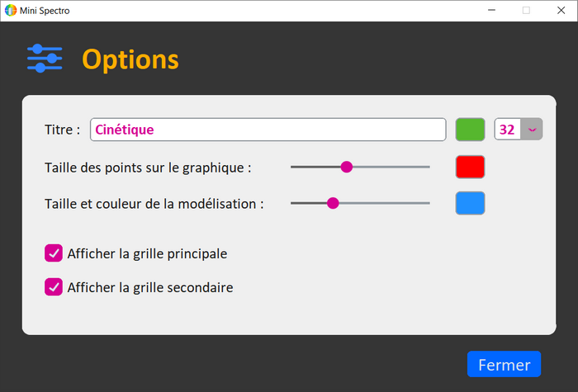Click the graph point size slider handle
Image resolution: width=578 pixels, height=392 pixels.
(347, 167)
